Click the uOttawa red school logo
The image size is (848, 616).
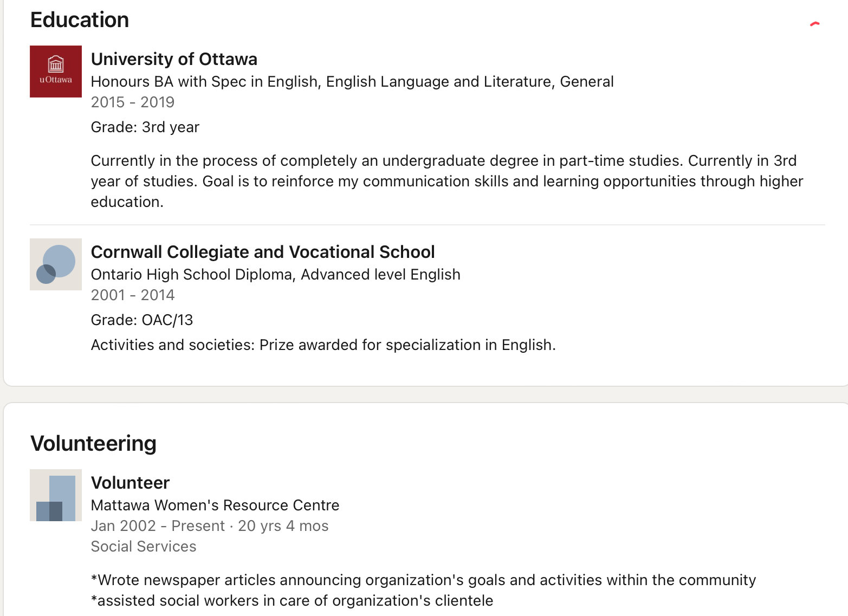tap(56, 72)
